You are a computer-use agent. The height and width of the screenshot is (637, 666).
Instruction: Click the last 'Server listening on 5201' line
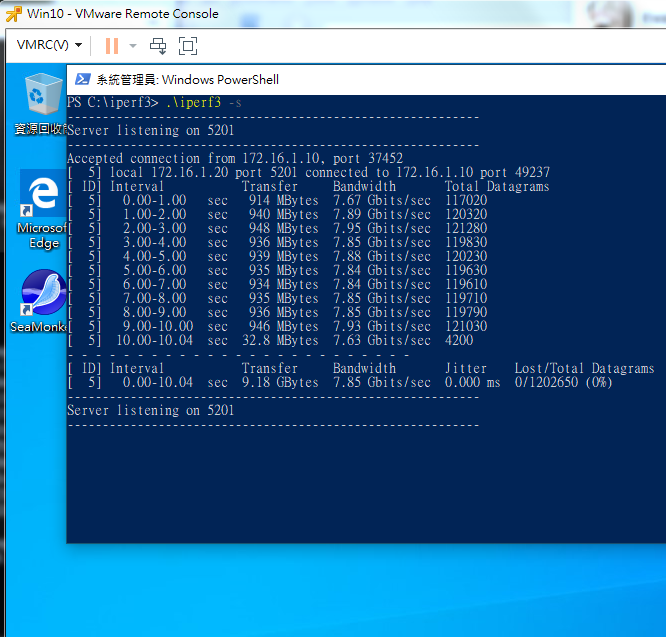[150, 411]
